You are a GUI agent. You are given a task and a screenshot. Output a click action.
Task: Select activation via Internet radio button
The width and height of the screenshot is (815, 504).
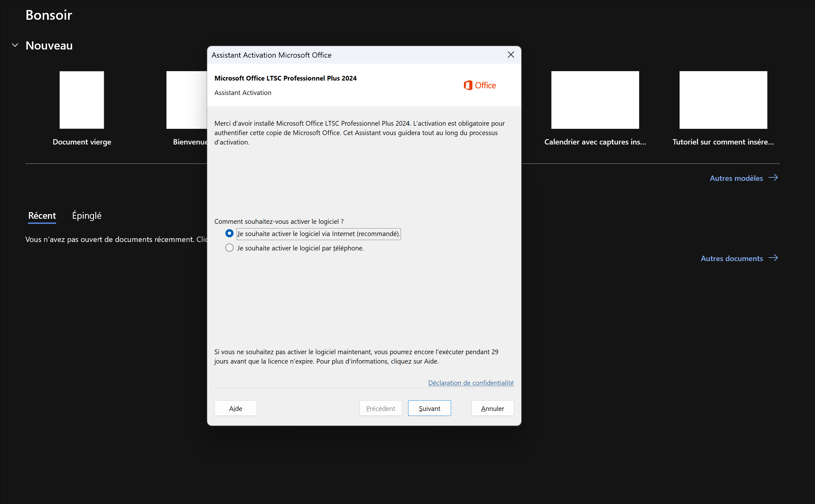[229, 233]
